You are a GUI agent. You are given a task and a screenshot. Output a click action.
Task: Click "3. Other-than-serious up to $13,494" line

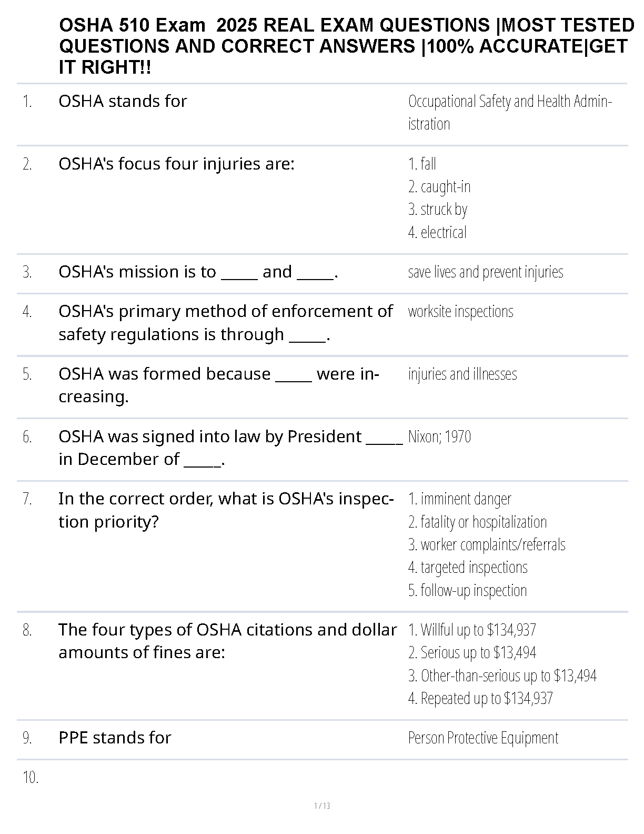(502, 676)
